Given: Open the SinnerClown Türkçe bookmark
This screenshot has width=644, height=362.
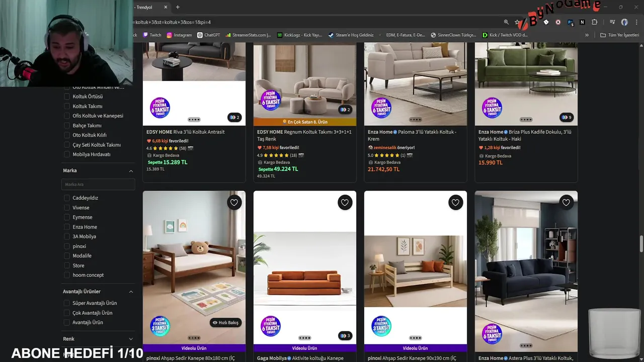Looking at the screenshot, I should point(453,35).
